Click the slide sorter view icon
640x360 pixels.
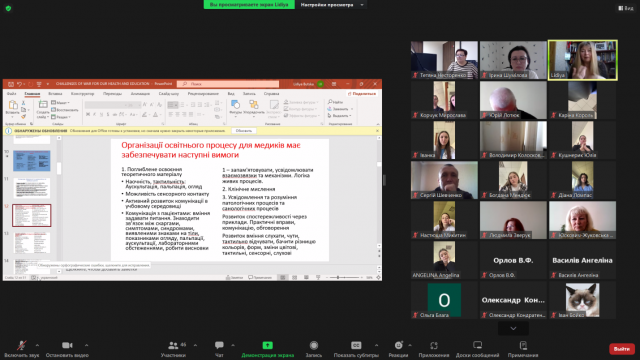[294, 278]
